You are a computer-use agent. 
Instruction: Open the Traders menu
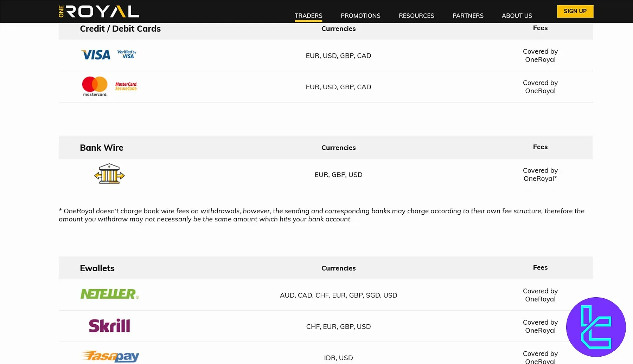(308, 16)
